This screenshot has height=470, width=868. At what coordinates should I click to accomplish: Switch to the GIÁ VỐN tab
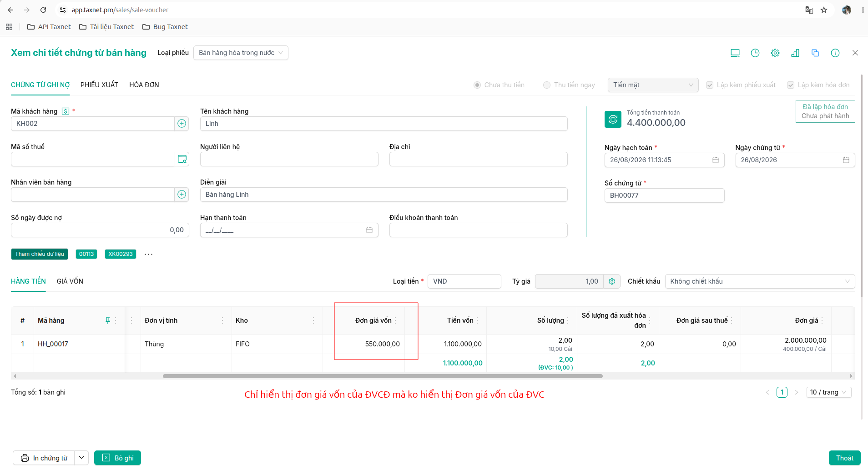[70, 281]
